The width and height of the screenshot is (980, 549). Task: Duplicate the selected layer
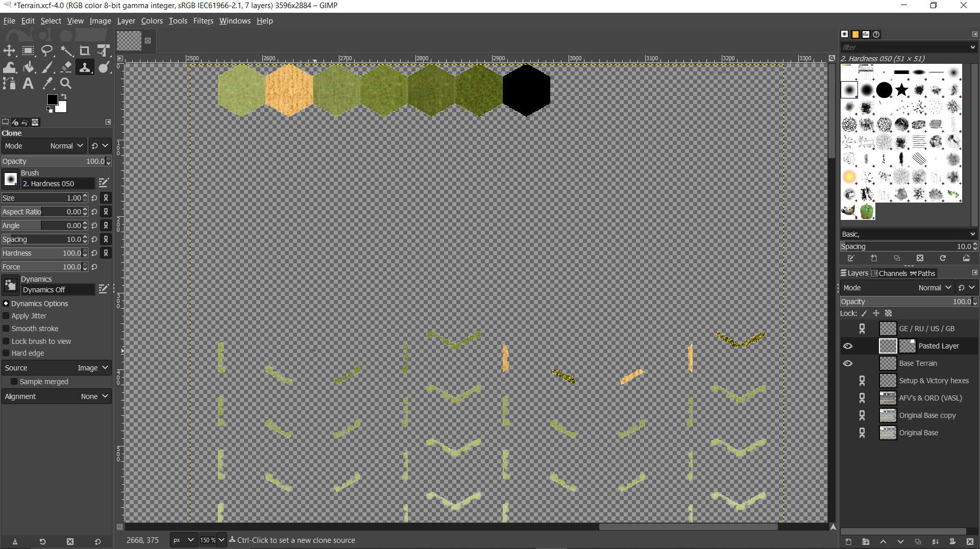(918, 542)
